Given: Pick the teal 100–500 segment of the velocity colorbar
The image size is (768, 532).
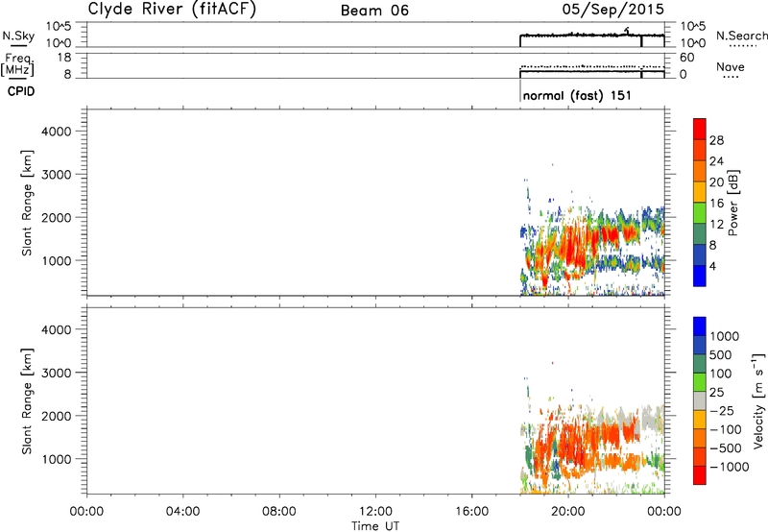Looking at the screenshot, I should click(x=700, y=364).
